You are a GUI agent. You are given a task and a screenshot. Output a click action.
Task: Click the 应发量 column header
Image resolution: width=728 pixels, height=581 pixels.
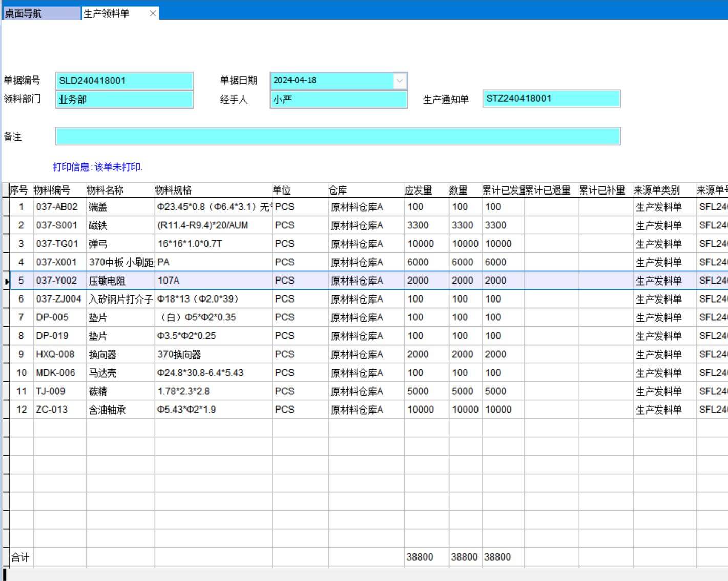pyautogui.click(x=419, y=190)
